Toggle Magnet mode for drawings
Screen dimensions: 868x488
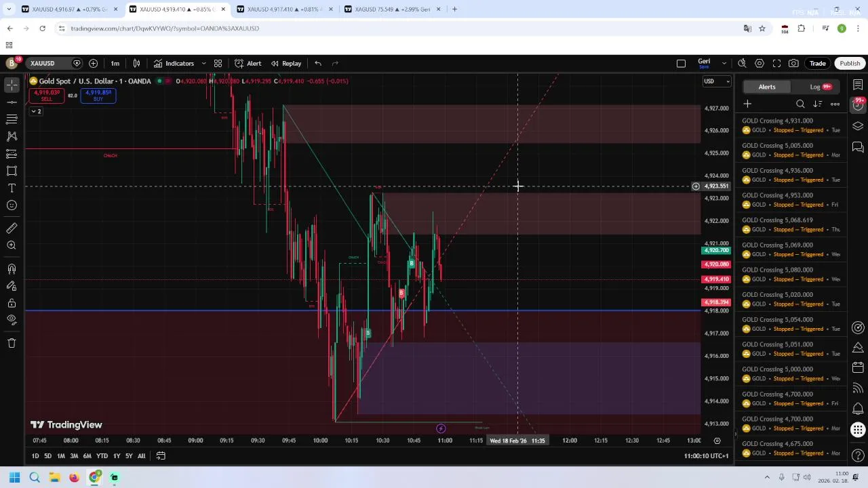pos(12,269)
